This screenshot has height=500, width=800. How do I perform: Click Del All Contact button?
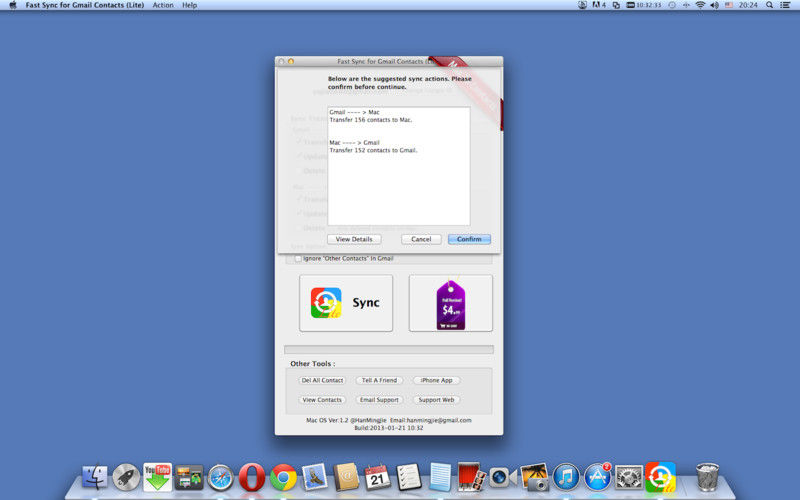(x=322, y=381)
